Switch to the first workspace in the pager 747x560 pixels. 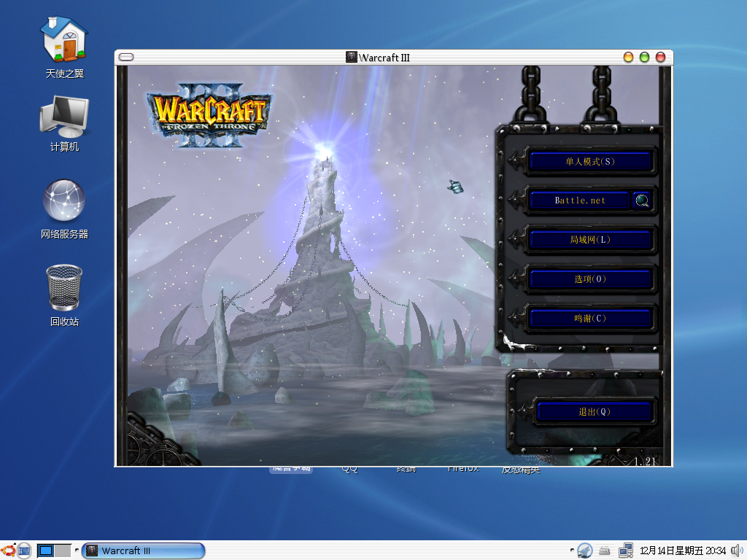click(46, 551)
